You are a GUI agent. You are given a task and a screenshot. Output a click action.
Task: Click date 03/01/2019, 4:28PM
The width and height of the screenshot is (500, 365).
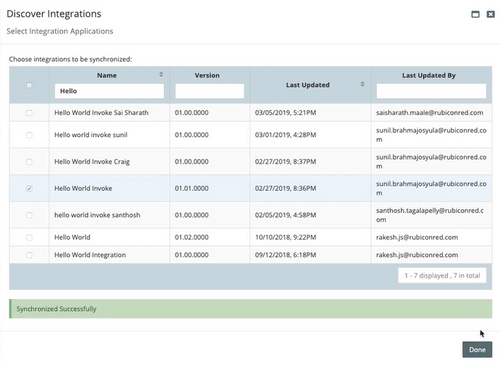[285, 135]
